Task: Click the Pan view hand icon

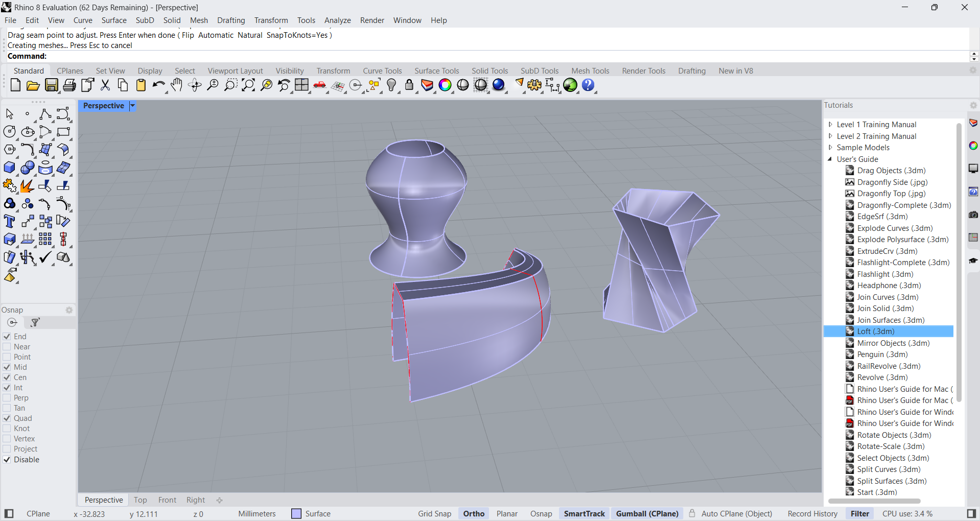Action: [x=176, y=85]
